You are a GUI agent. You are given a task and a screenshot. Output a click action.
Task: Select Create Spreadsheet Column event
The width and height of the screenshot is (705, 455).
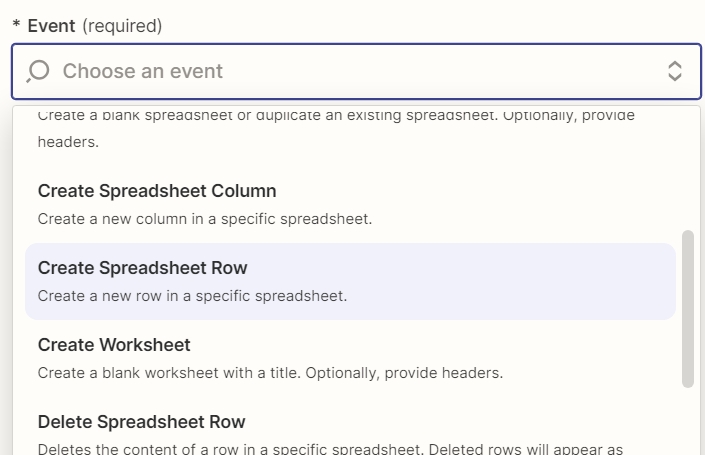350,205
